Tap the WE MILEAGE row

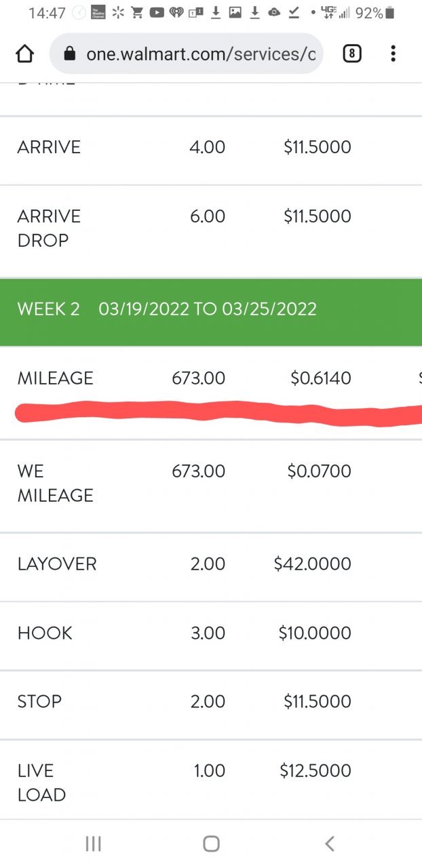[x=55, y=483]
